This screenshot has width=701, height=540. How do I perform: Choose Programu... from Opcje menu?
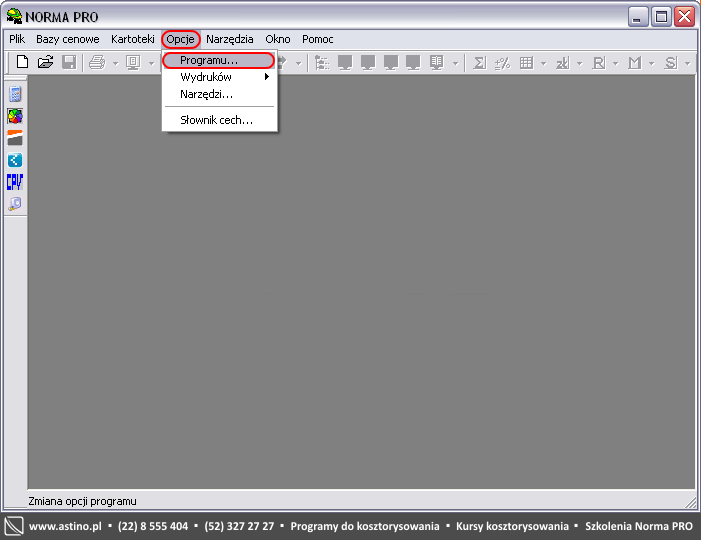tap(219, 60)
